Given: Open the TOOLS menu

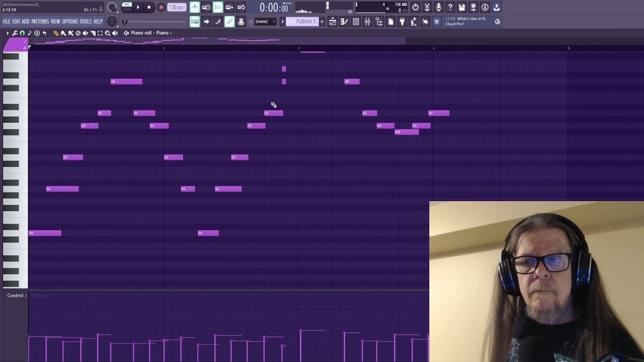Looking at the screenshot, I should coord(86,22).
